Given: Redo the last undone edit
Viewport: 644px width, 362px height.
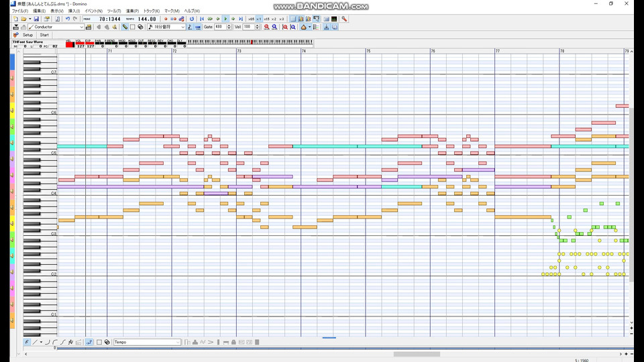Looking at the screenshot, I should click(x=75, y=19).
